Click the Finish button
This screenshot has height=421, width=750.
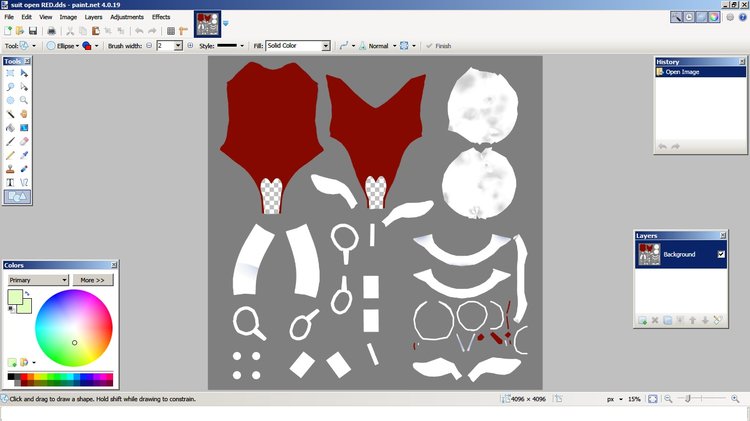click(438, 46)
